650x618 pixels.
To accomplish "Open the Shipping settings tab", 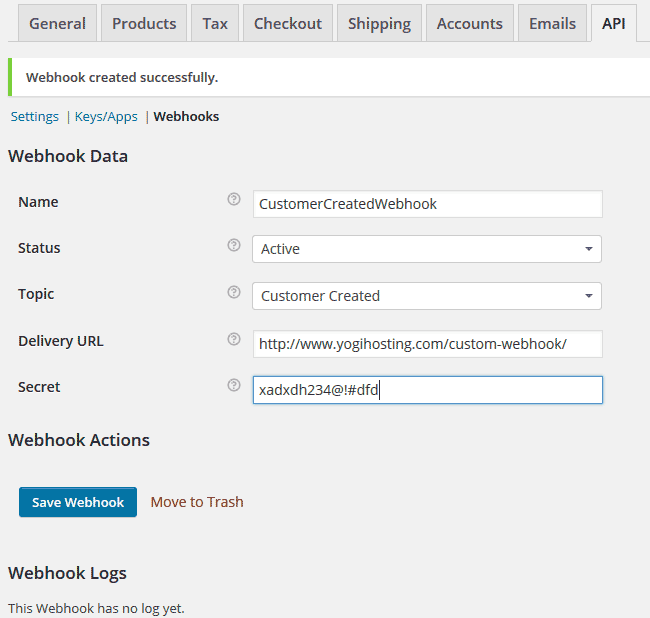I will 379,23.
